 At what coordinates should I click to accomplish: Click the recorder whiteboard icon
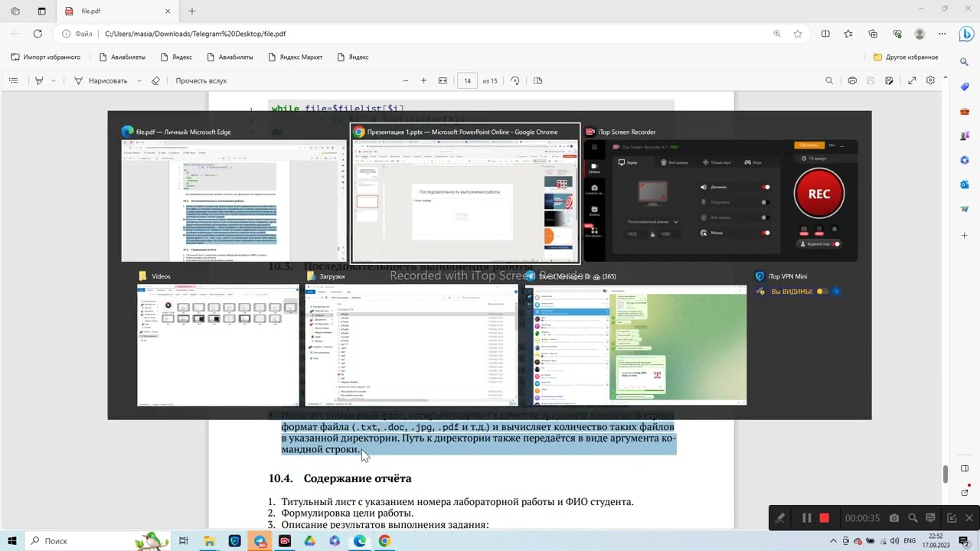pos(930,518)
